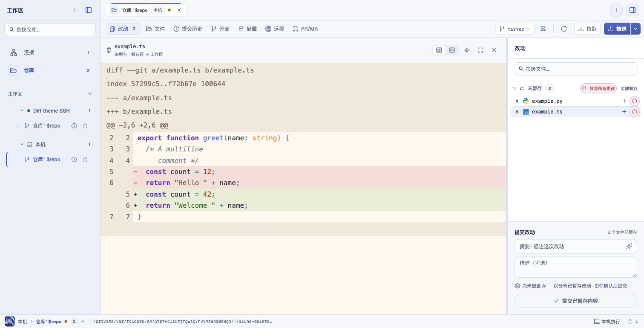Toggle the right side panel icon
The image size is (644, 328).
[x=632, y=10]
